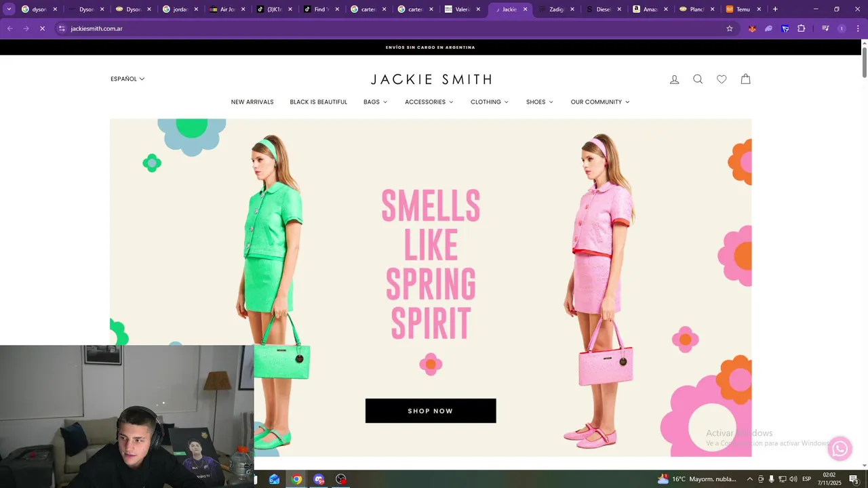Open the Chrome profile avatar

click(x=842, y=28)
